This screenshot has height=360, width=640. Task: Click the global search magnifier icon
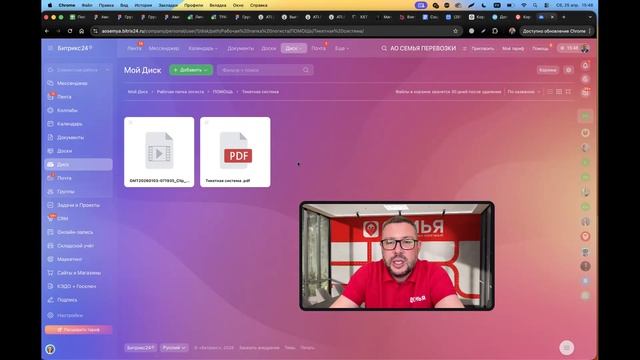384,48
